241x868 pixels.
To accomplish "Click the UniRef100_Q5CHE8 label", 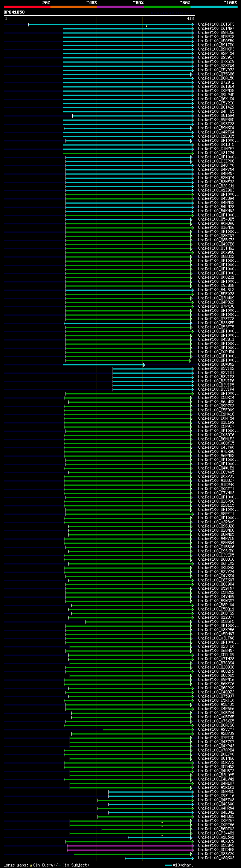I will click(x=216, y=850).
